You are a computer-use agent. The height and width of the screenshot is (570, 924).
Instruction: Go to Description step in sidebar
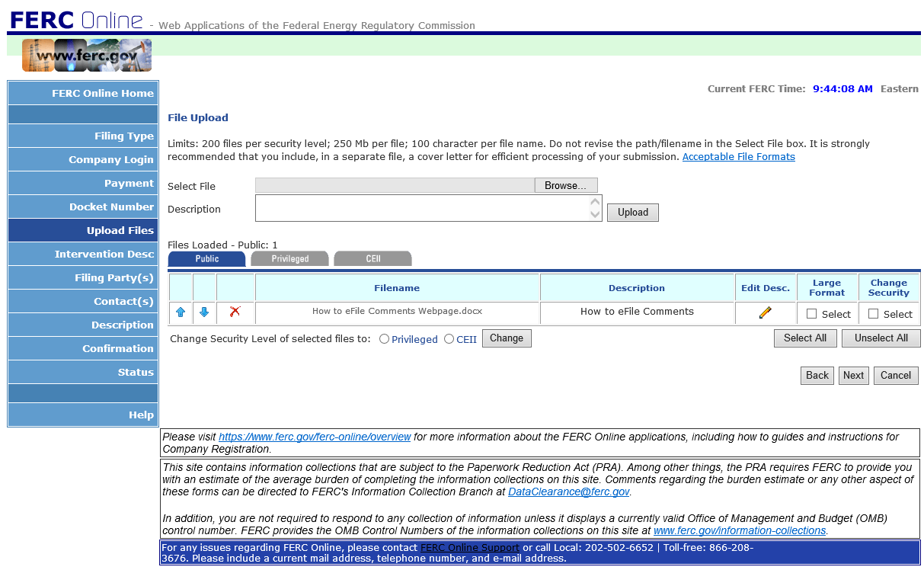pos(83,325)
